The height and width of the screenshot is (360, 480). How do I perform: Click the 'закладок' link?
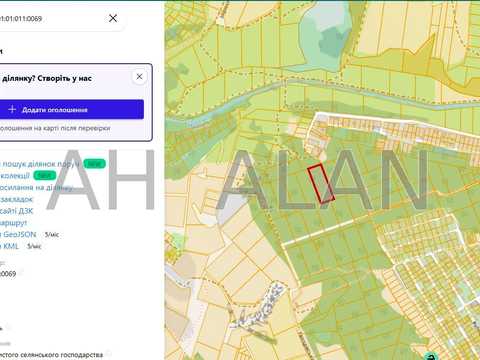(x=17, y=199)
